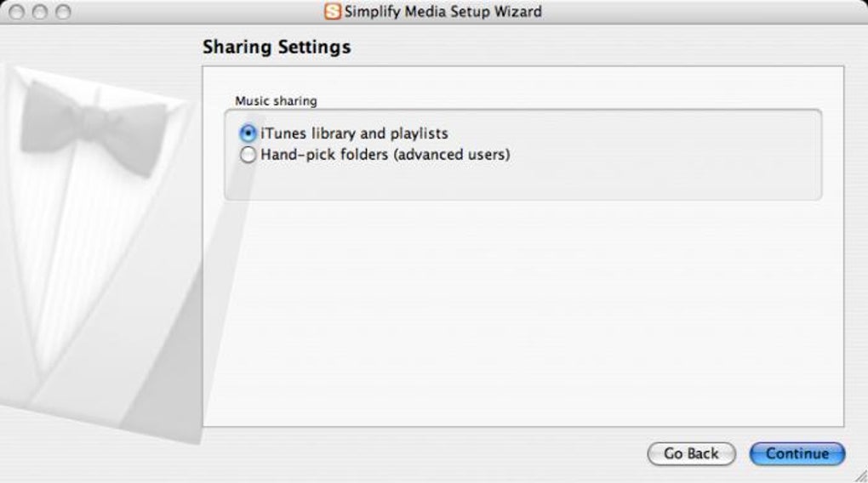Select iTunes library and playlists radio button
The image size is (868, 483).
point(248,134)
